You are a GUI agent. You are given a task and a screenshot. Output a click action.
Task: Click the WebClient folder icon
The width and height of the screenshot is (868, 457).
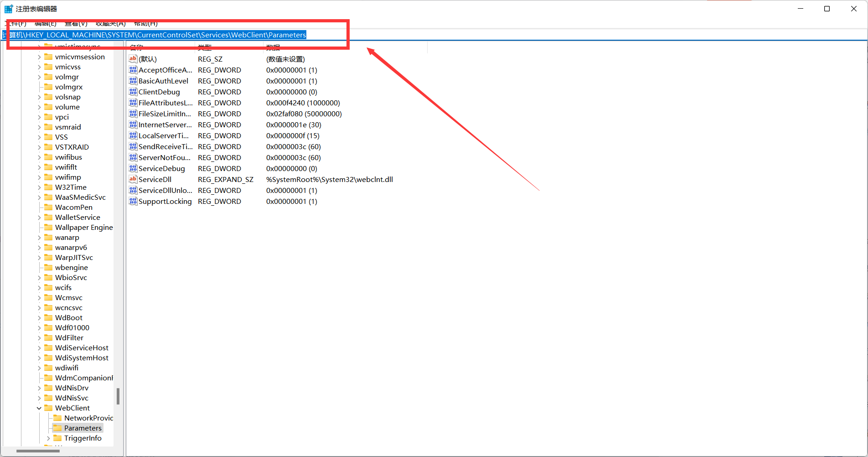point(48,408)
